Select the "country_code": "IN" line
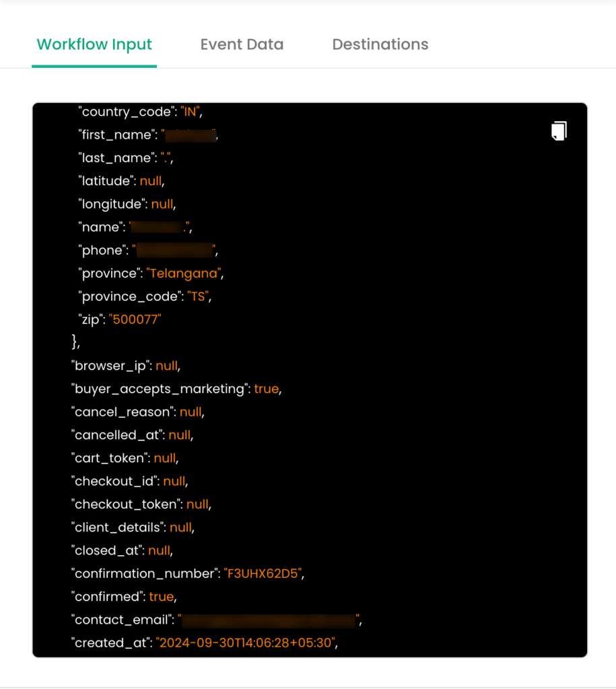Viewport: 616px width, 689px height. click(x=140, y=112)
